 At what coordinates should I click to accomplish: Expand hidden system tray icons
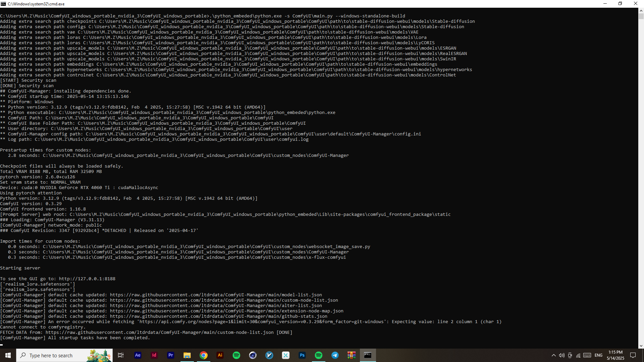(553, 355)
